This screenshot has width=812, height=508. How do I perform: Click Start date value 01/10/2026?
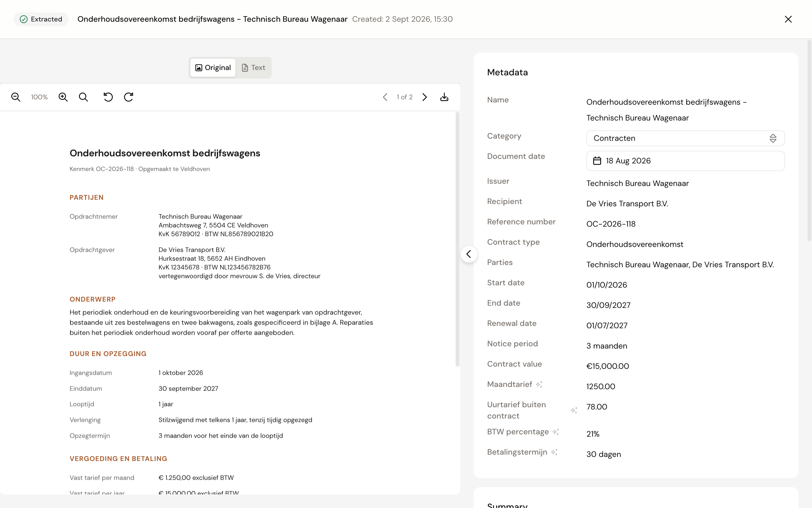point(607,285)
